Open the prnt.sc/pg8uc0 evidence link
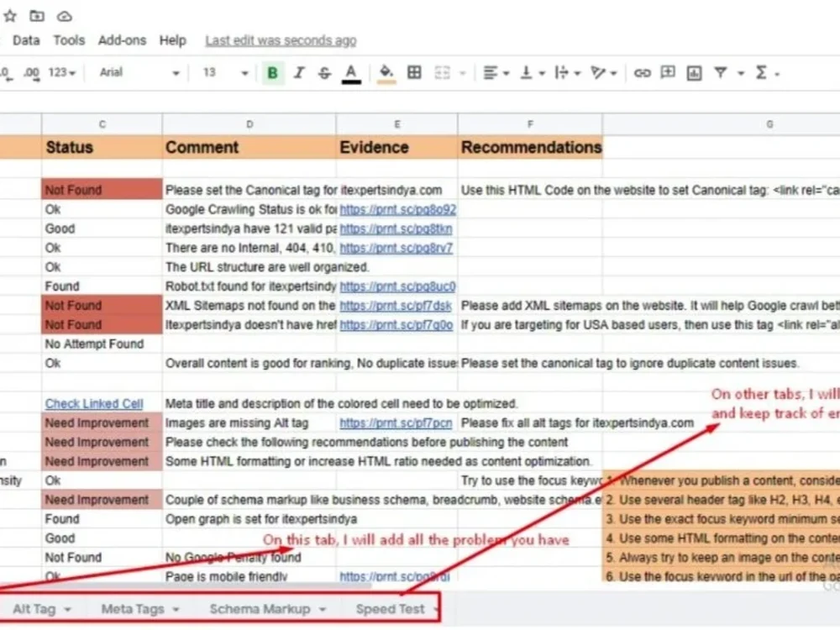The height and width of the screenshot is (630, 840). coord(397,286)
